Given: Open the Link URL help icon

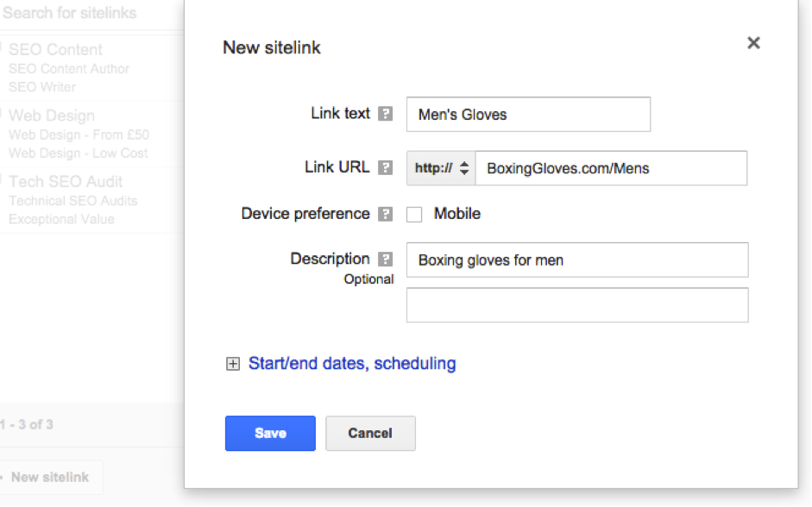Looking at the screenshot, I should [x=385, y=167].
